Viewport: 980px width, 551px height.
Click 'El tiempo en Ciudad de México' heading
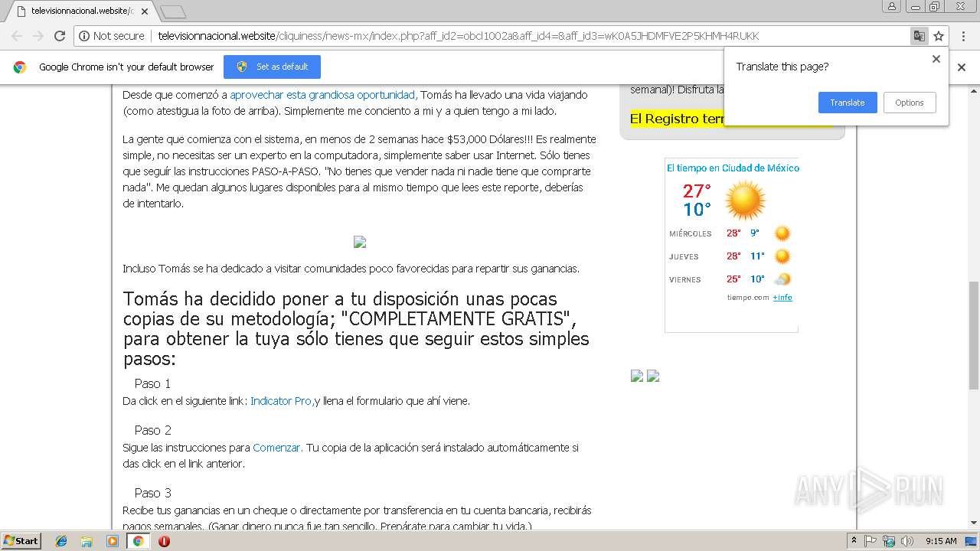tap(733, 168)
